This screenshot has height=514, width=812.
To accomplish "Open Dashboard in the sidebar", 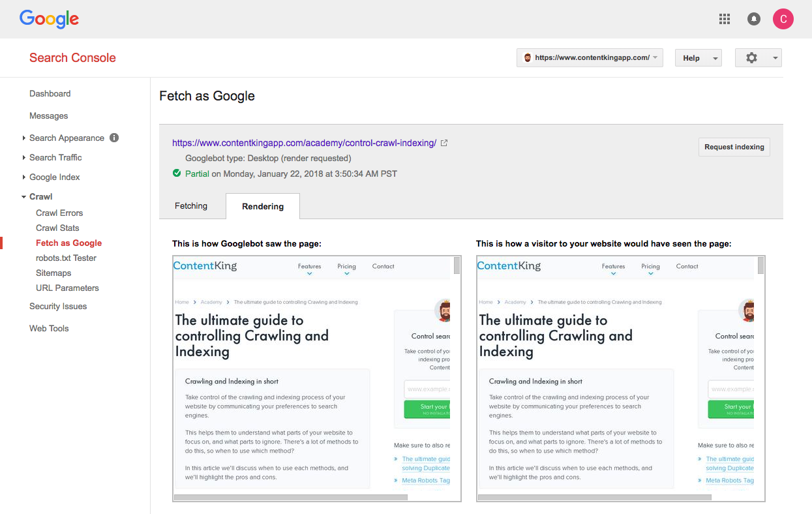I will point(50,93).
